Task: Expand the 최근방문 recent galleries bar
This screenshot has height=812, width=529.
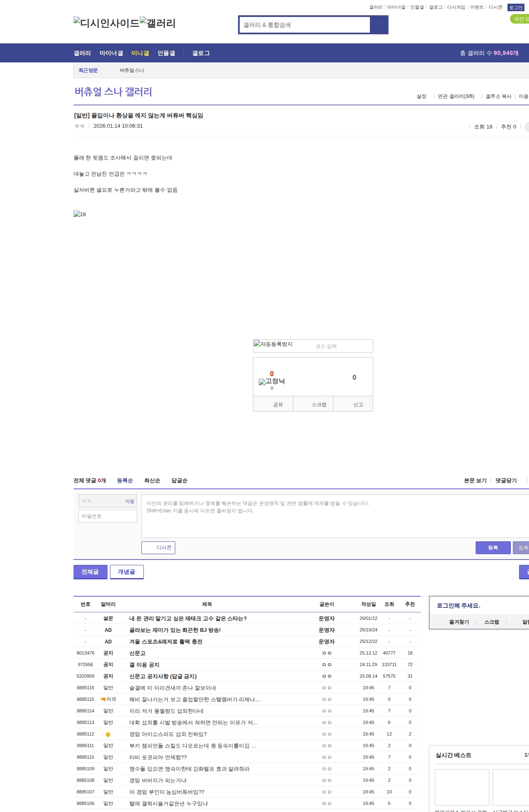Action: click(x=88, y=70)
